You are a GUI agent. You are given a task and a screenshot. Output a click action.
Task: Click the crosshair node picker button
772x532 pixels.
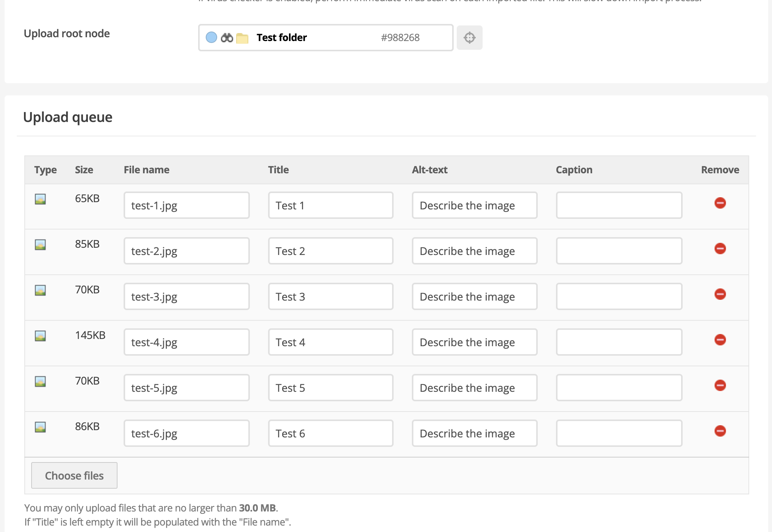469,38
